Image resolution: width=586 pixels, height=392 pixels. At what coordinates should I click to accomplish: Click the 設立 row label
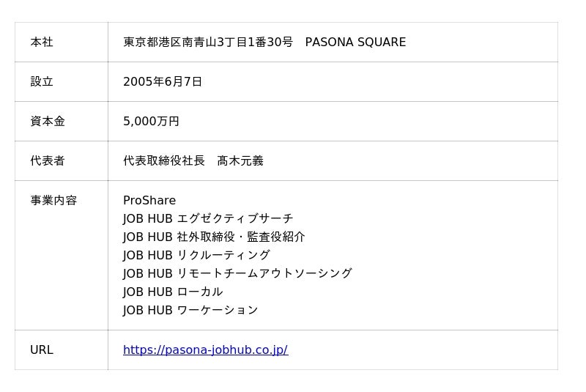[42, 82]
